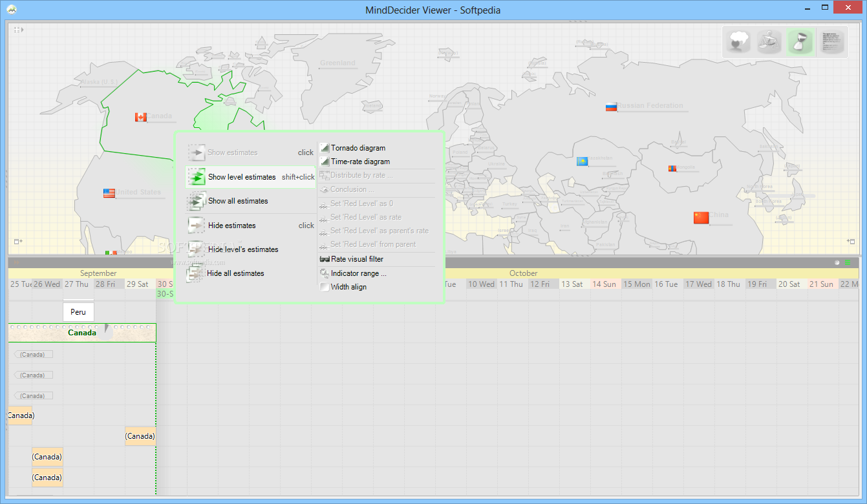Select the highlighted hourglass time view icon
867x504 pixels.
coord(800,42)
